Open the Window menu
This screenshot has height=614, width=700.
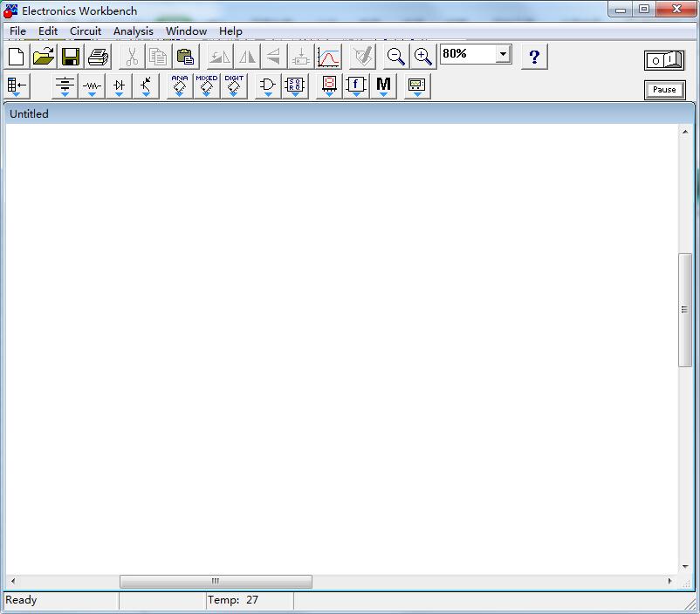pyautogui.click(x=186, y=31)
